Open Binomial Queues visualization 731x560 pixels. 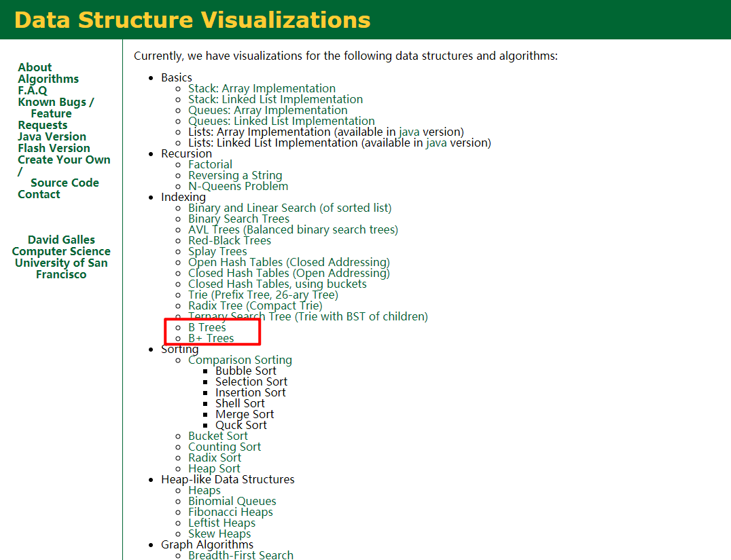coord(232,502)
